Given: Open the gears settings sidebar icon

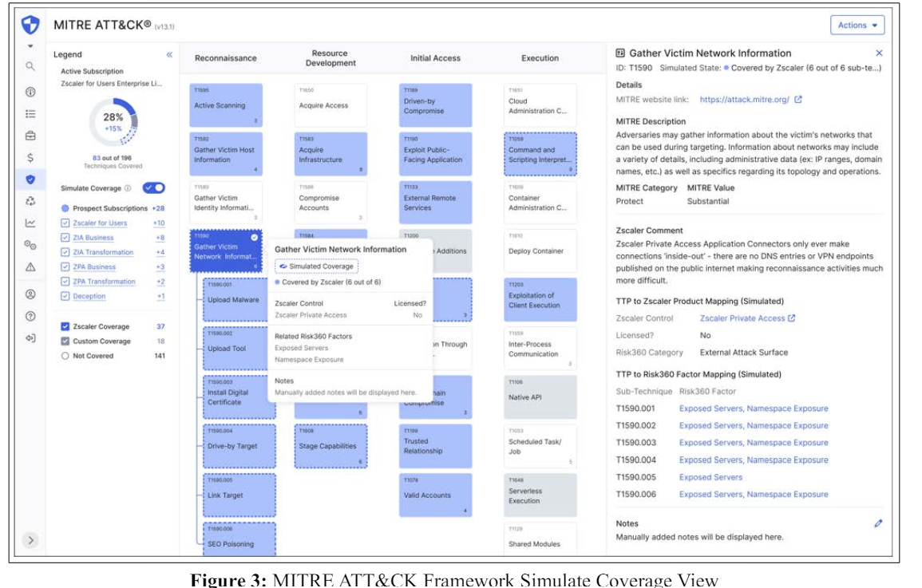Looking at the screenshot, I should 30,245.
